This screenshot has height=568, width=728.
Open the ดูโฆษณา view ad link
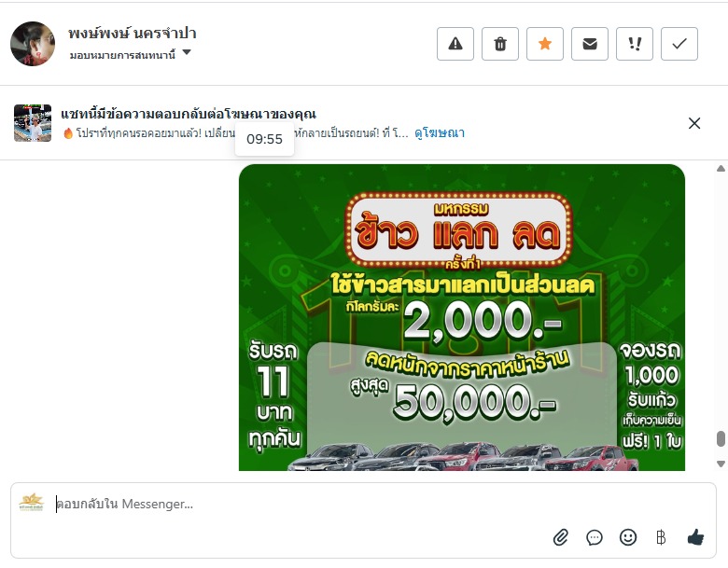(x=440, y=133)
